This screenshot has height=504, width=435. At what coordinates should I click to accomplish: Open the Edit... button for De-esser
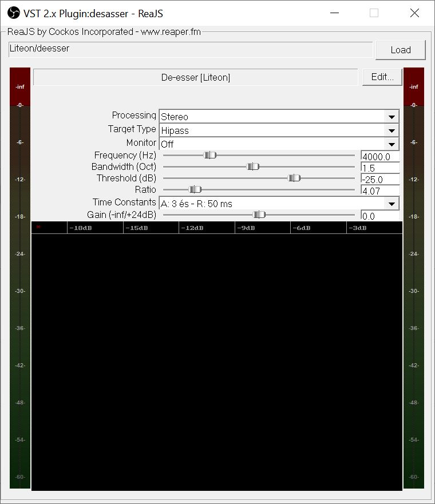pyautogui.click(x=382, y=77)
